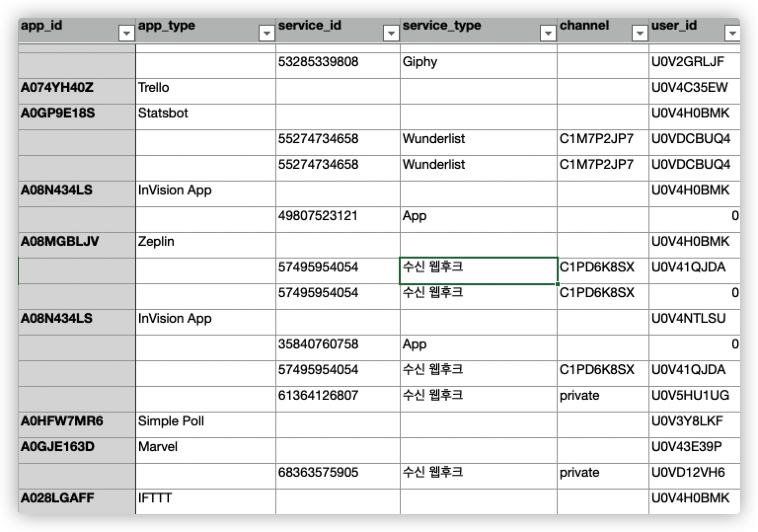Open the app_id column filter dropdown
Viewport: 758px width, 532px height.
click(x=126, y=33)
